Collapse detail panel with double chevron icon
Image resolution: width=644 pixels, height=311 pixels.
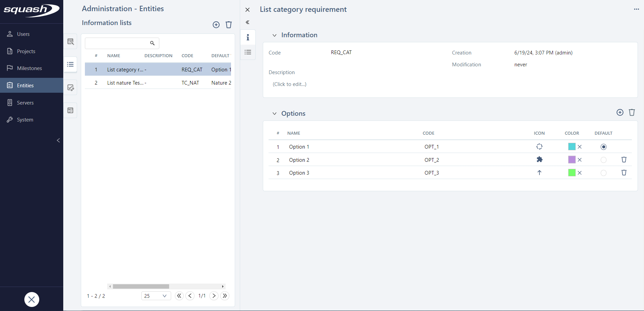point(248,22)
